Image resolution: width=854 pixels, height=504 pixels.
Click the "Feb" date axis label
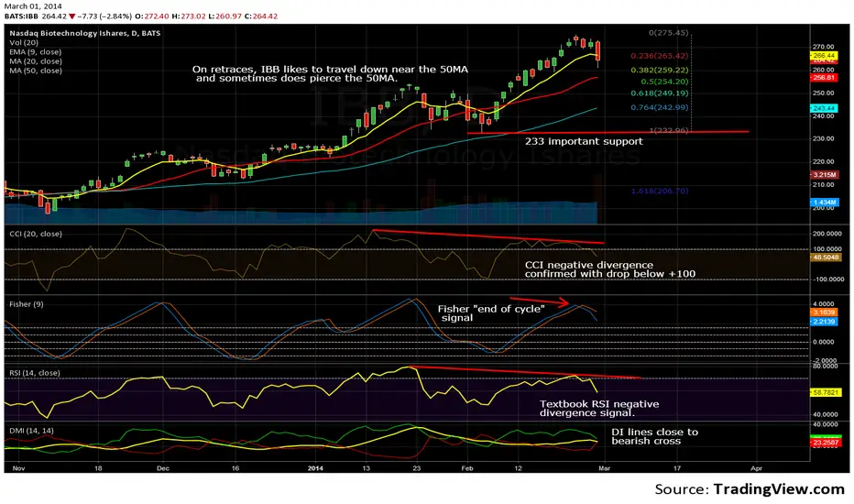466,468
